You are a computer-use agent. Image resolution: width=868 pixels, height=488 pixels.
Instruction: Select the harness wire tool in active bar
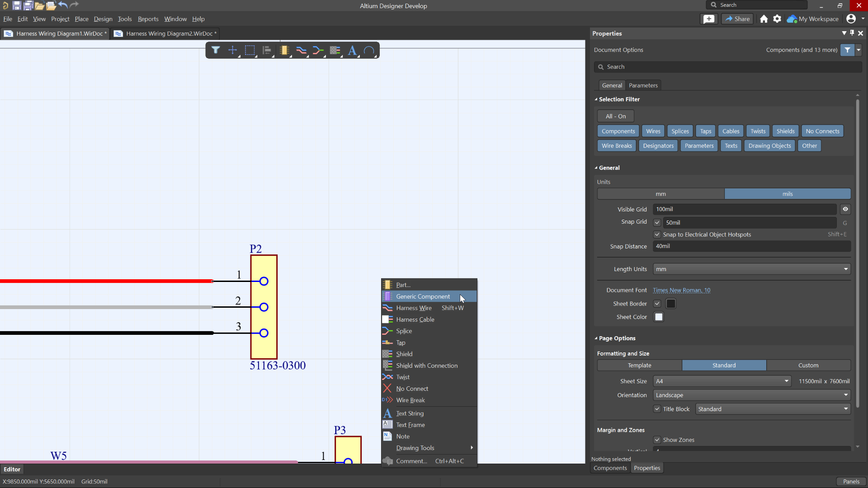pyautogui.click(x=301, y=50)
